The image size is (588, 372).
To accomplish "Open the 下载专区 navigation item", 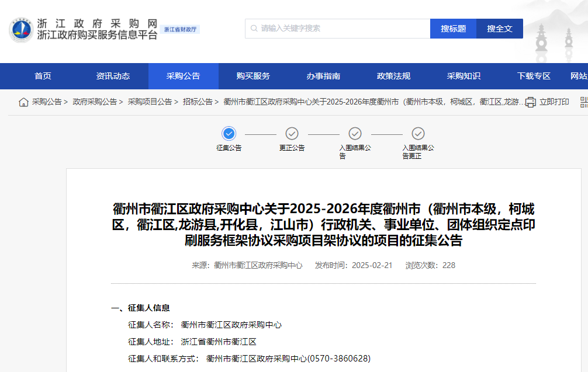I will click(534, 76).
